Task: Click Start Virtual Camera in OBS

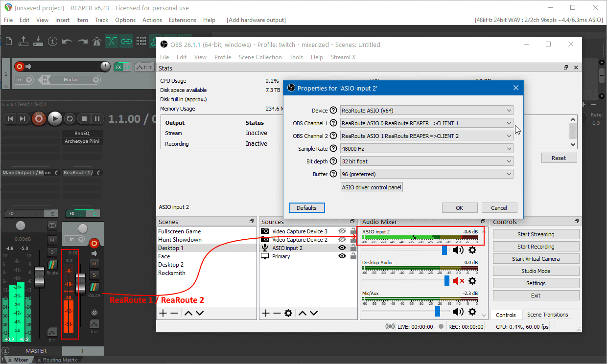Action: coord(536,259)
